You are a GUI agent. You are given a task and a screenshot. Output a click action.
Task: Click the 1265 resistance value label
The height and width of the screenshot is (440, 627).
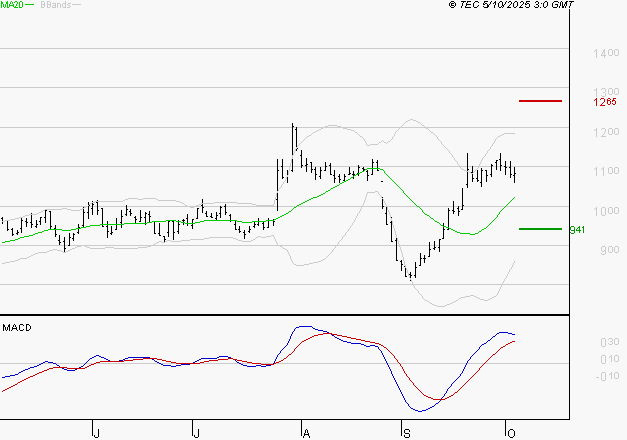pyautogui.click(x=577, y=102)
